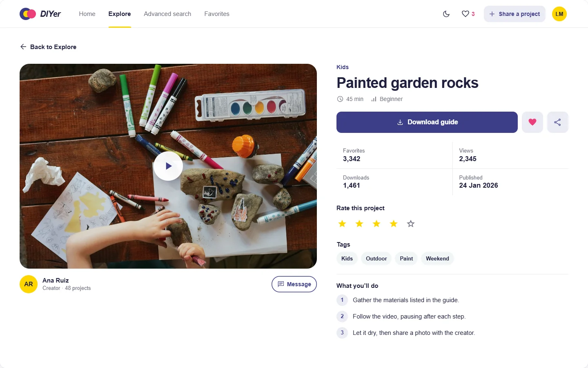Click the Share a project button
Screen dimensions: 588x368
pos(514,14)
